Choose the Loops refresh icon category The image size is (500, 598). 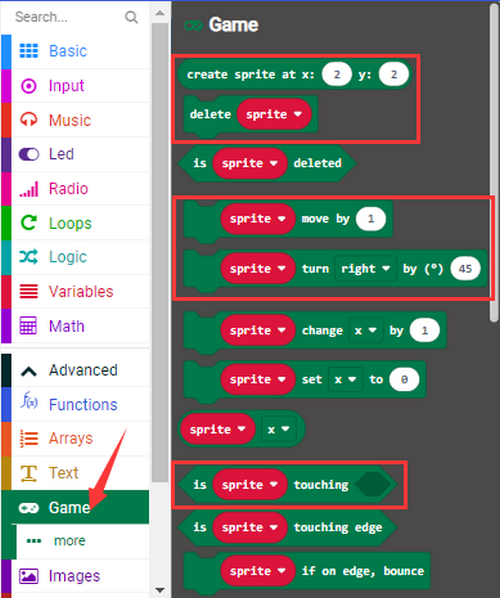29,223
